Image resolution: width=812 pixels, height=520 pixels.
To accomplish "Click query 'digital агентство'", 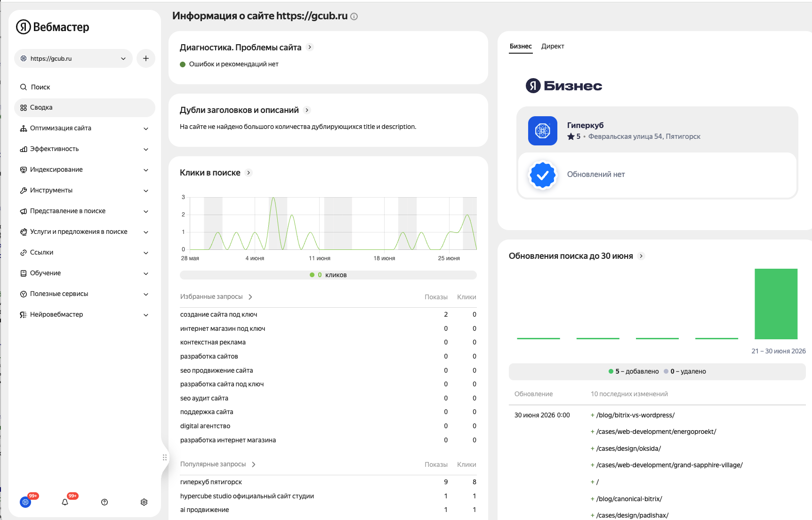I will pos(205,426).
